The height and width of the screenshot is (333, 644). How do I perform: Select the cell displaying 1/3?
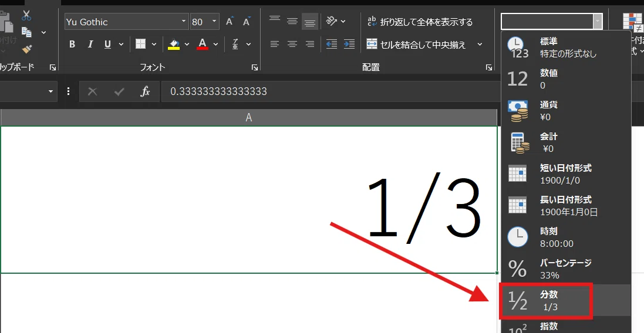point(249,199)
